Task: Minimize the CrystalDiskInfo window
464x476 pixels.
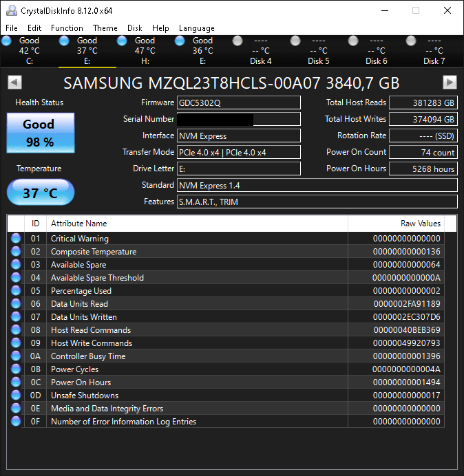Action: (385, 10)
